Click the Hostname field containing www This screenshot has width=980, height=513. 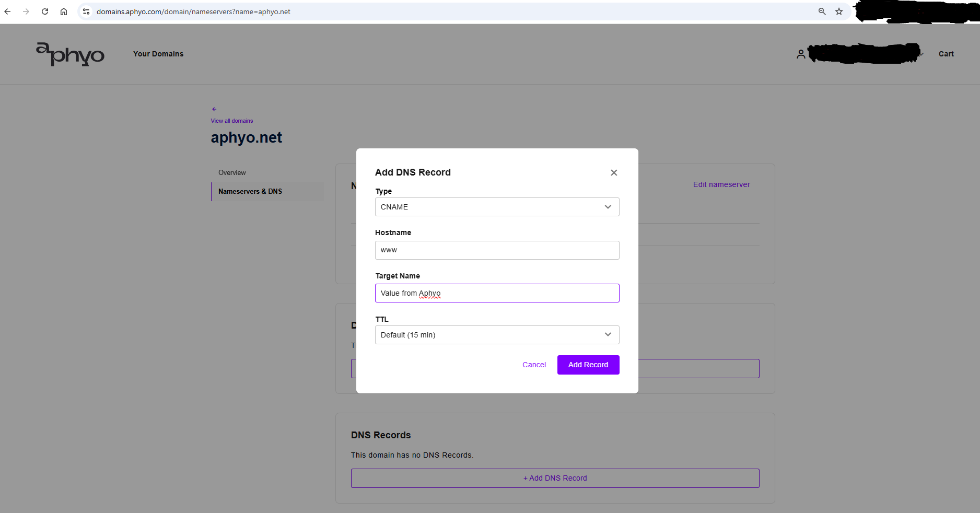click(x=497, y=250)
